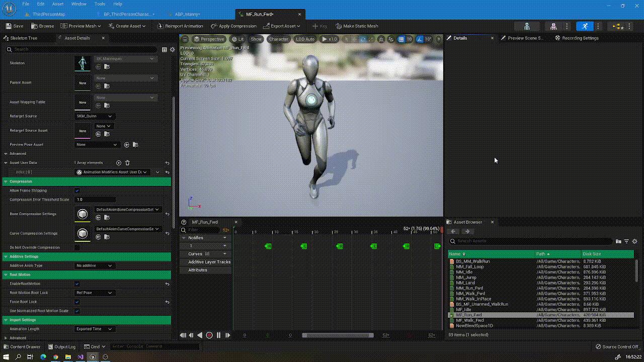Open the Retarget Source dropdown
Image resolution: width=644 pixels, height=362 pixels.
pos(95,116)
